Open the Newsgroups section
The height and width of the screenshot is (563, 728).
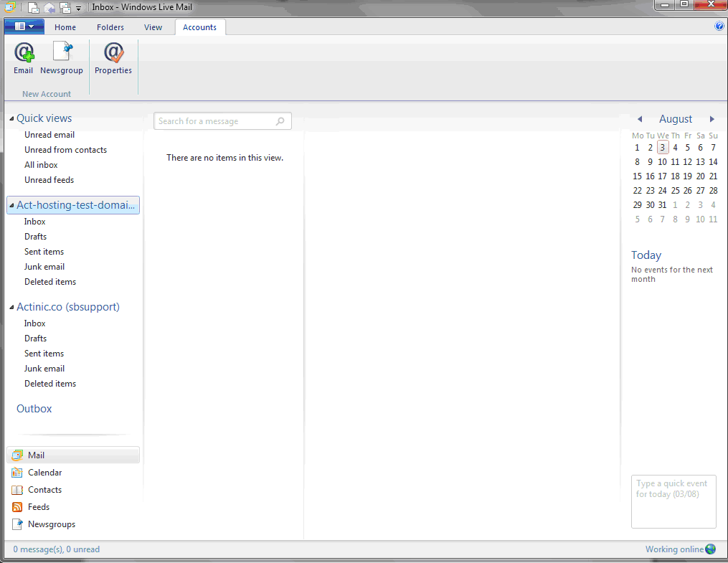(51, 524)
